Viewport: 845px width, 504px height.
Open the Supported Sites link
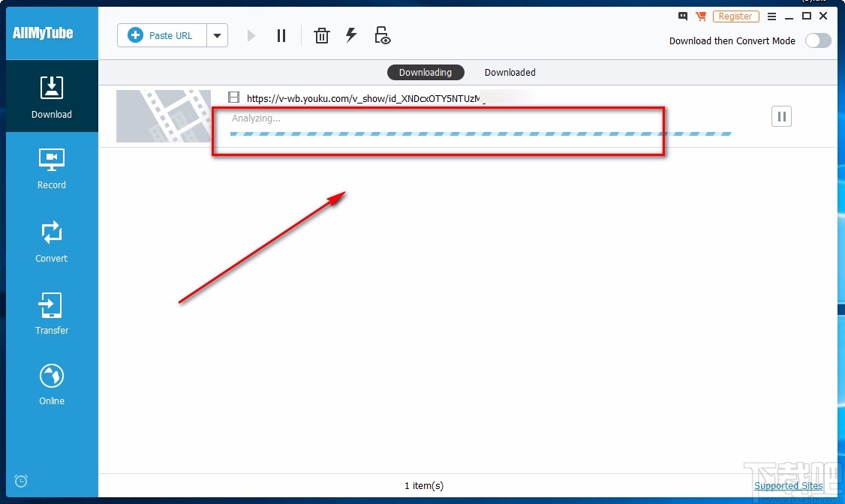pos(789,485)
